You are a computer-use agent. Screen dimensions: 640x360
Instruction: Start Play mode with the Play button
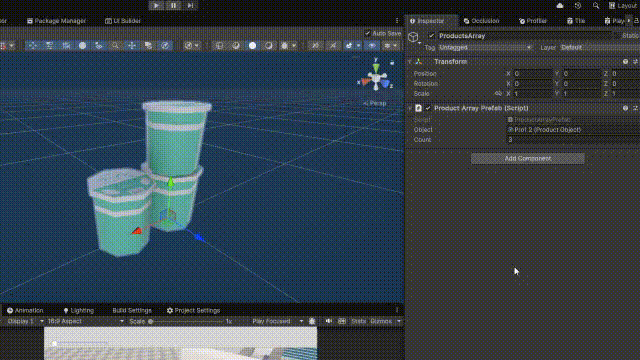tap(156, 5)
